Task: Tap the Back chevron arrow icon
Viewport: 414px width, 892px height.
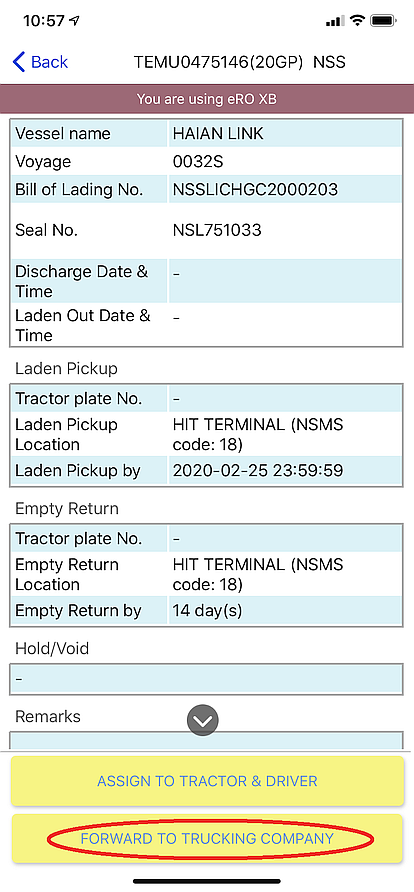Action: point(18,61)
